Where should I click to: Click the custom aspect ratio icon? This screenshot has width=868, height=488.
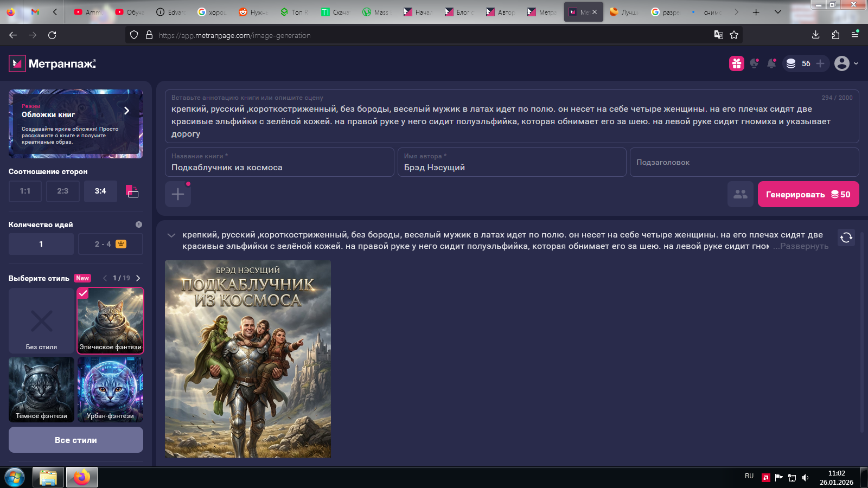(132, 191)
